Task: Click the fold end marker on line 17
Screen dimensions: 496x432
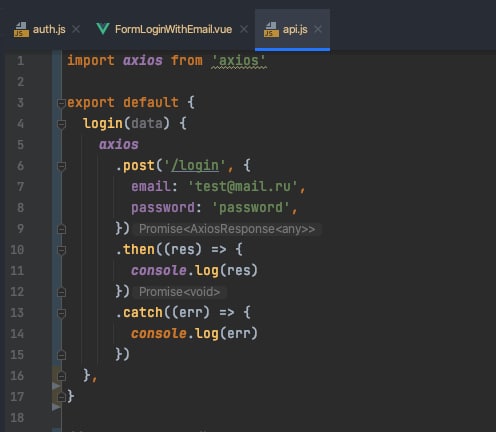Action: click(61, 397)
